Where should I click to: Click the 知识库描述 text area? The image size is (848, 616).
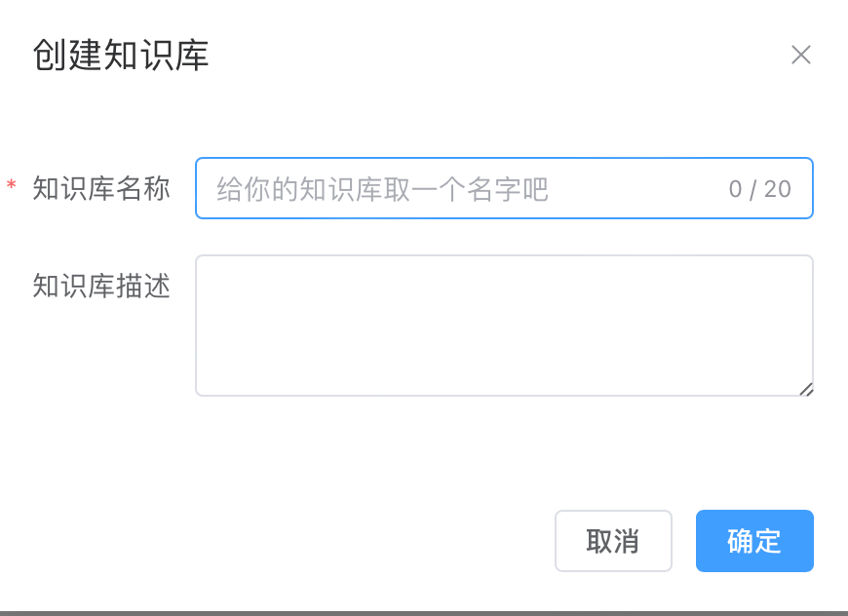(504, 326)
